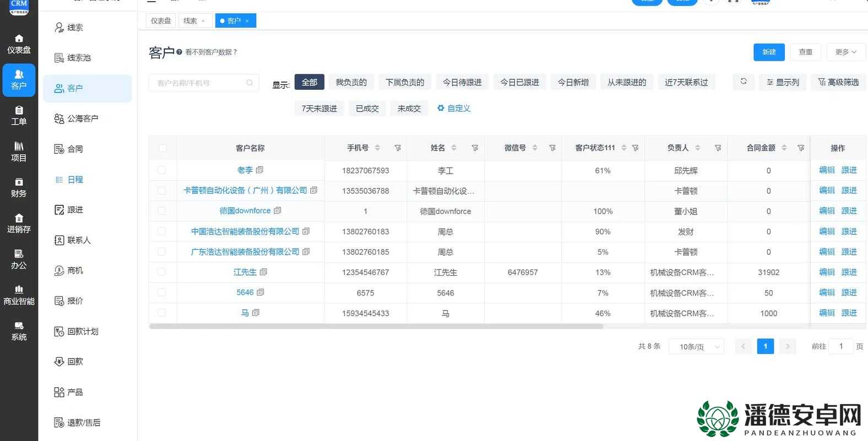Open the 办公 office sidebar icon
The image size is (868, 441).
(x=19, y=259)
